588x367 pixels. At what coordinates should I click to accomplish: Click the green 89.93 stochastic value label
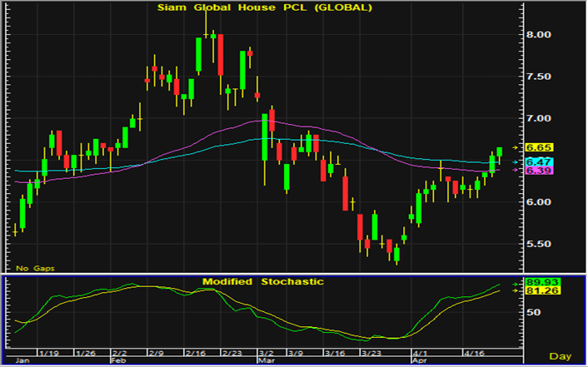click(x=541, y=283)
